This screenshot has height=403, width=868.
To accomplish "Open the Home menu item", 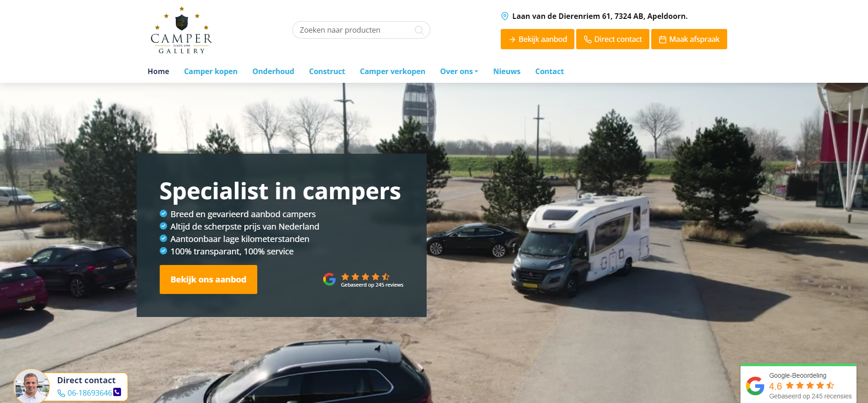I will (x=158, y=71).
